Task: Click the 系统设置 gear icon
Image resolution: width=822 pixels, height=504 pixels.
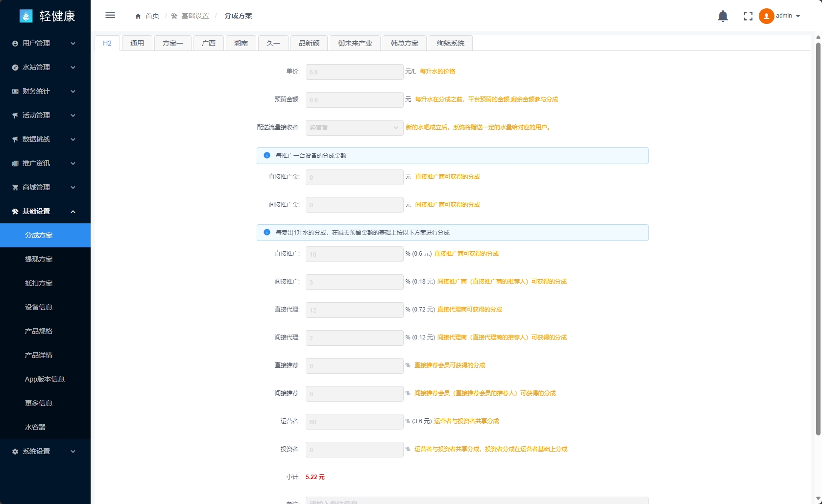Action: coord(15,452)
